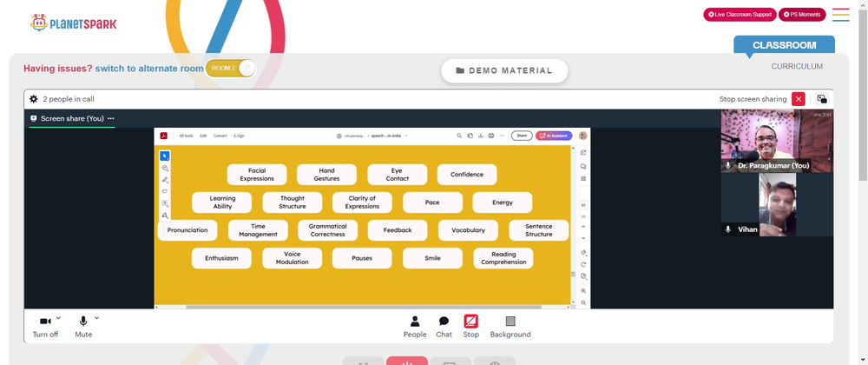Open the thumbnails grid panel icon
The width and height of the screenshot is (868, 365).
583,179
